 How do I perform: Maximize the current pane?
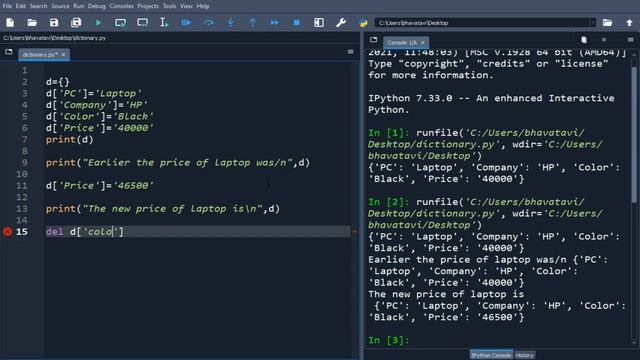pyautogui.click(x=319, y=23)
